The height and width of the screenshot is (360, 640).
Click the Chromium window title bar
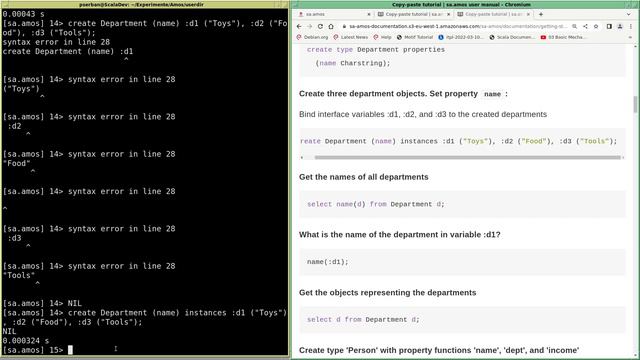[461, 4]
